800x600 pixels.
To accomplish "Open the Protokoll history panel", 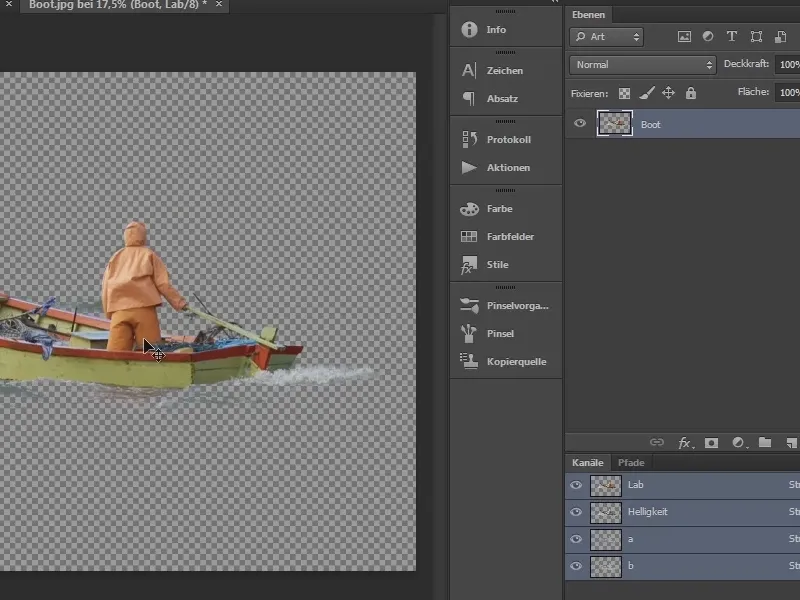I will tap(469, 140).
